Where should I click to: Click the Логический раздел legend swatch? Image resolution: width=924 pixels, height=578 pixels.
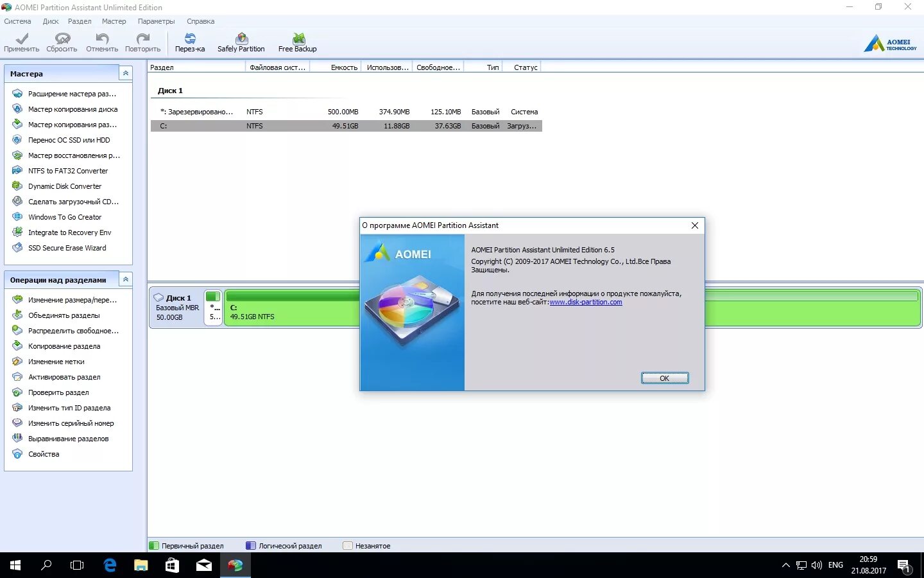click(251, 546)
